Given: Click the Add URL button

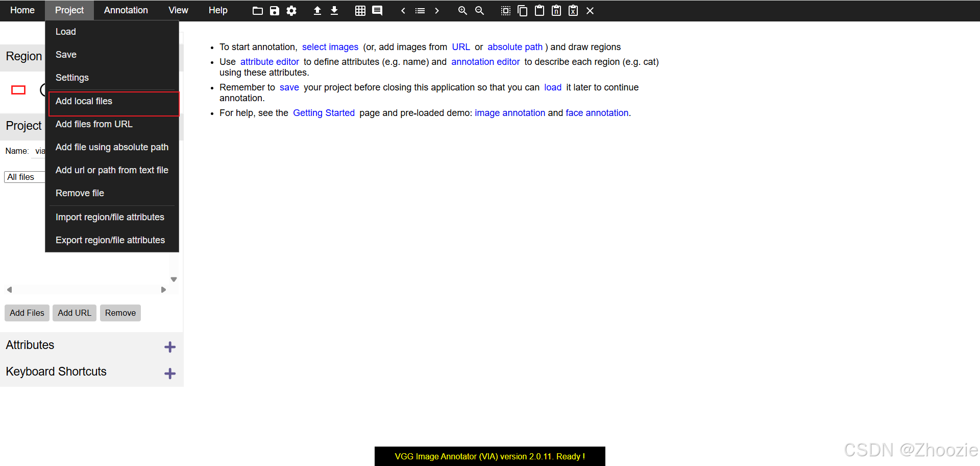Looking at the screenshot, I should pyautogui.click(x=75, y=313).
